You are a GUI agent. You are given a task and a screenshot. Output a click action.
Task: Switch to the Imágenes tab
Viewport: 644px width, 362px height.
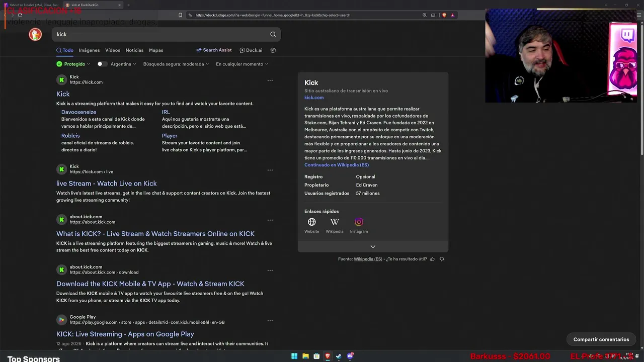[x=89, y=50]
